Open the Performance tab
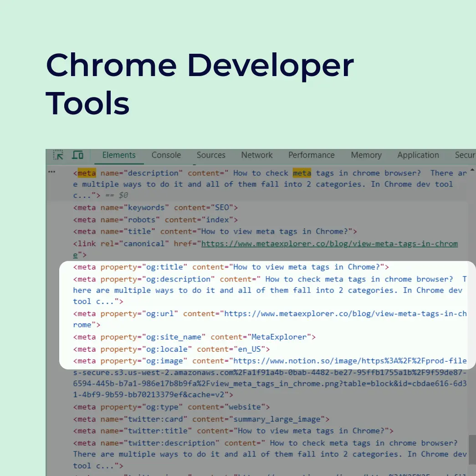 click(312, 155)
